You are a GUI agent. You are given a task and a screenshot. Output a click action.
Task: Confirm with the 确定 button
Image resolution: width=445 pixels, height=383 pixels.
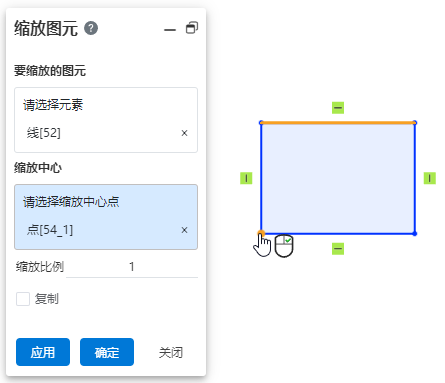pyautogui.click(x=107, y=352)
